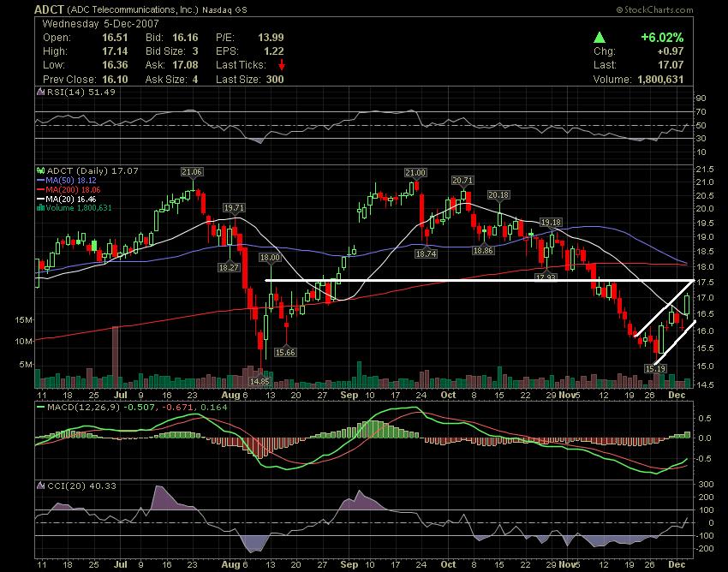This screenshot has width=728, height=572.
Task: Click the tall volume spike bar near Jul
Action: click(115, 357)
